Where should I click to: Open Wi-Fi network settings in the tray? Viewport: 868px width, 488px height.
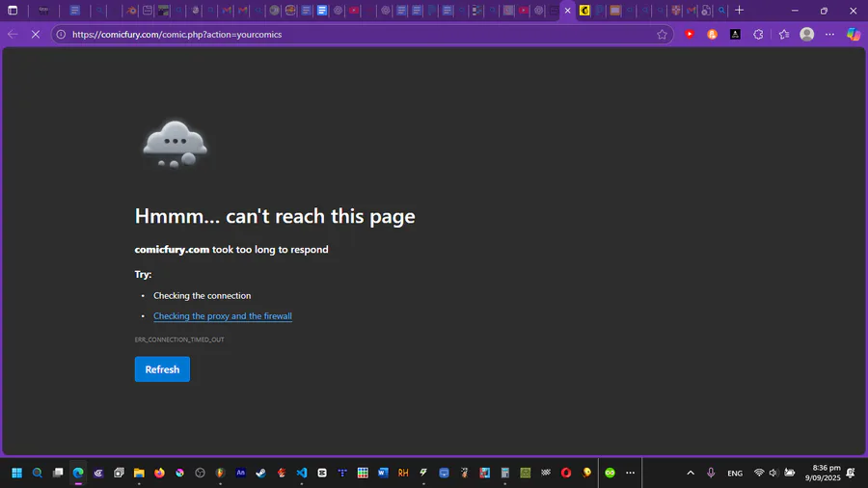click(759, 473)
